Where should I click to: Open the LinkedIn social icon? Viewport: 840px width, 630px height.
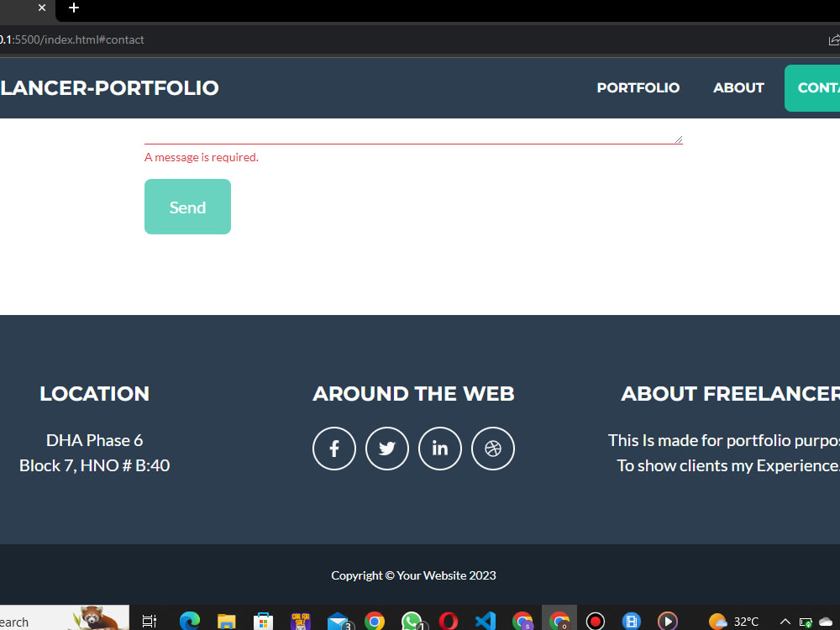click(x=440, y=449)
